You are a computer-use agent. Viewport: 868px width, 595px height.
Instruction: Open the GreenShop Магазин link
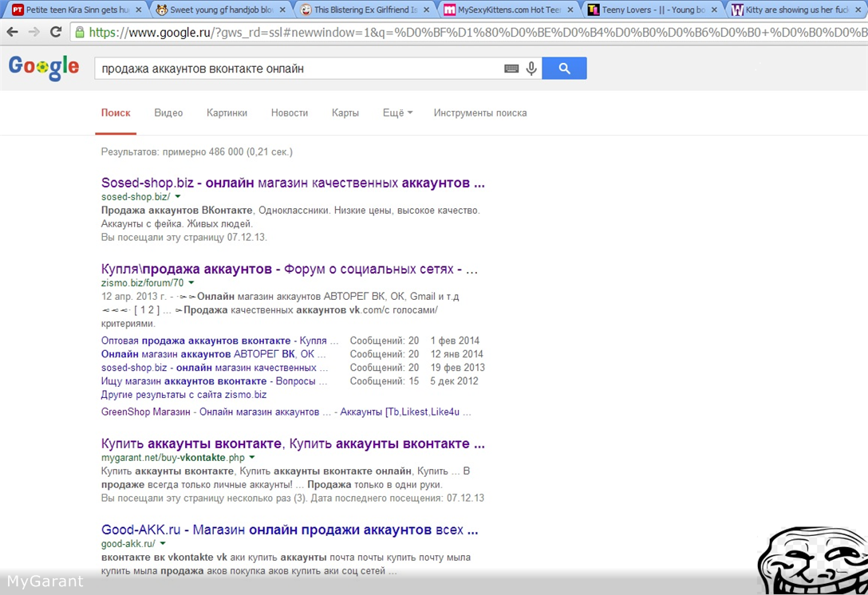coord(145,412)
